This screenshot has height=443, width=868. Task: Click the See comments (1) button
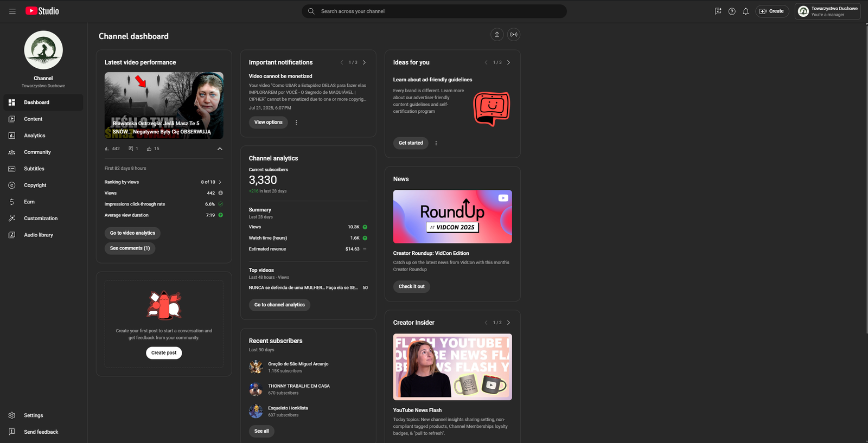point(130,248)
